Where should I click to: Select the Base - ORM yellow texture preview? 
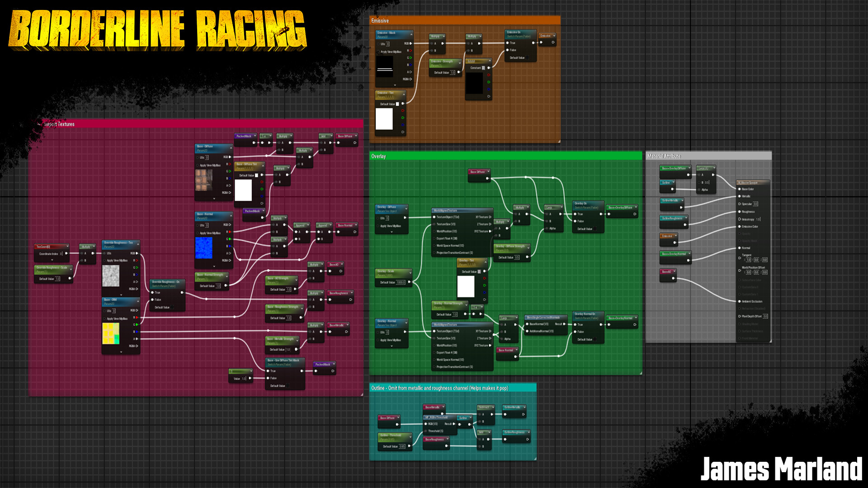(111, 333)
